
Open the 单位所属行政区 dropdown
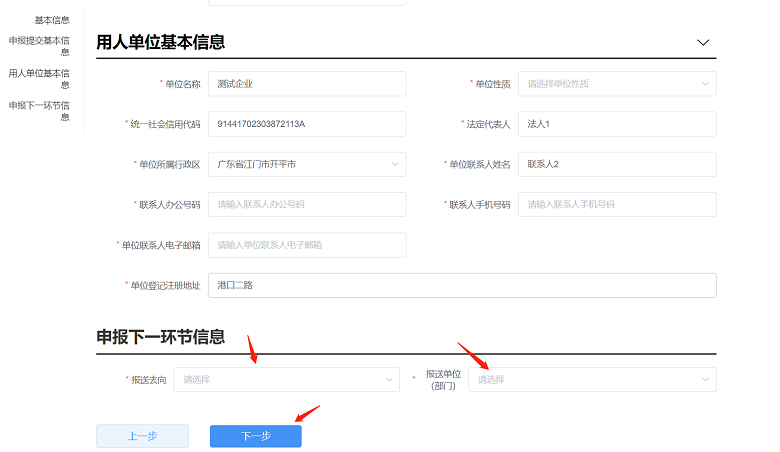pos(307,164)
